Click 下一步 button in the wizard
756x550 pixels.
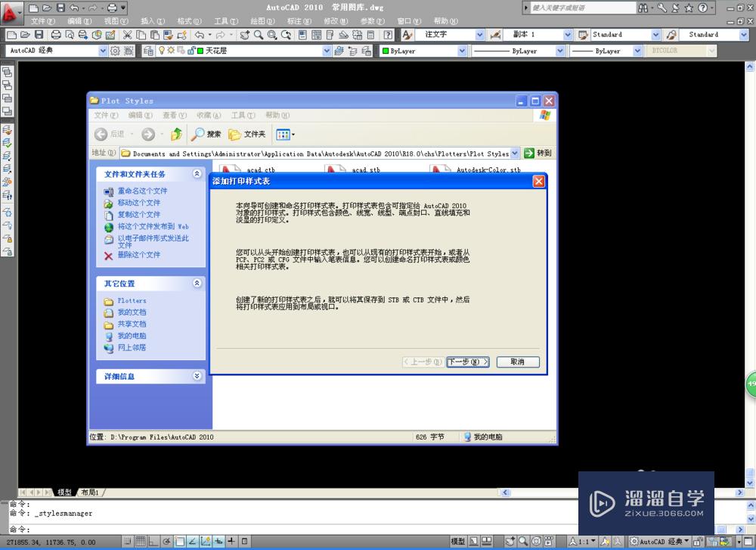(x=468, y=362)
